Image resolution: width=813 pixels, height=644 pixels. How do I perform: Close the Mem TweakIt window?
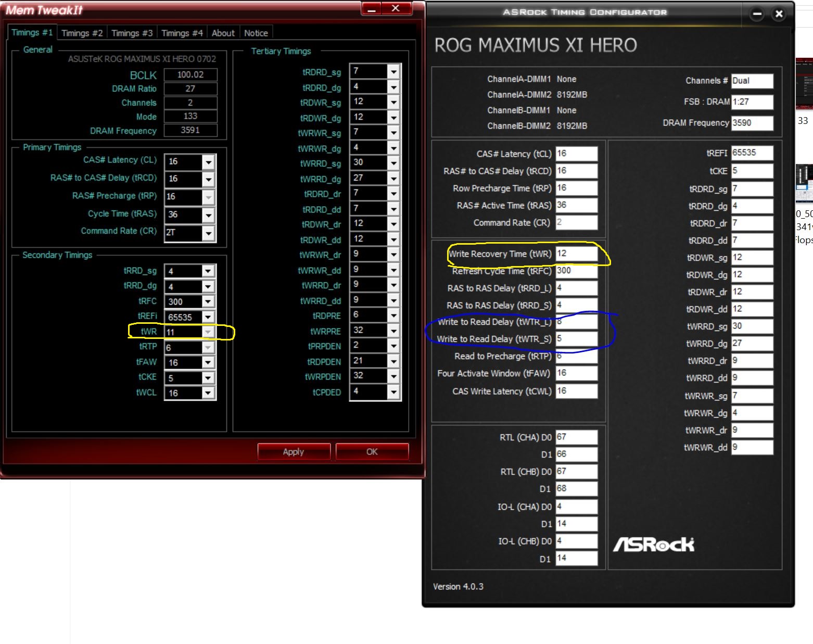396,9
